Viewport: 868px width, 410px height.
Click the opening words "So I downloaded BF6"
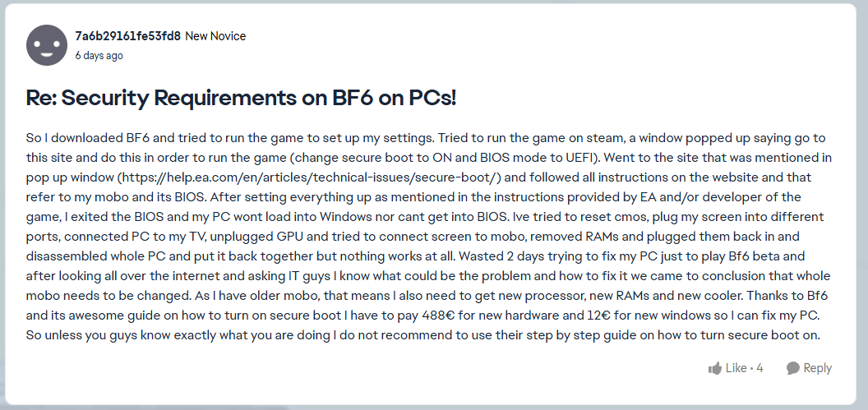84,137
